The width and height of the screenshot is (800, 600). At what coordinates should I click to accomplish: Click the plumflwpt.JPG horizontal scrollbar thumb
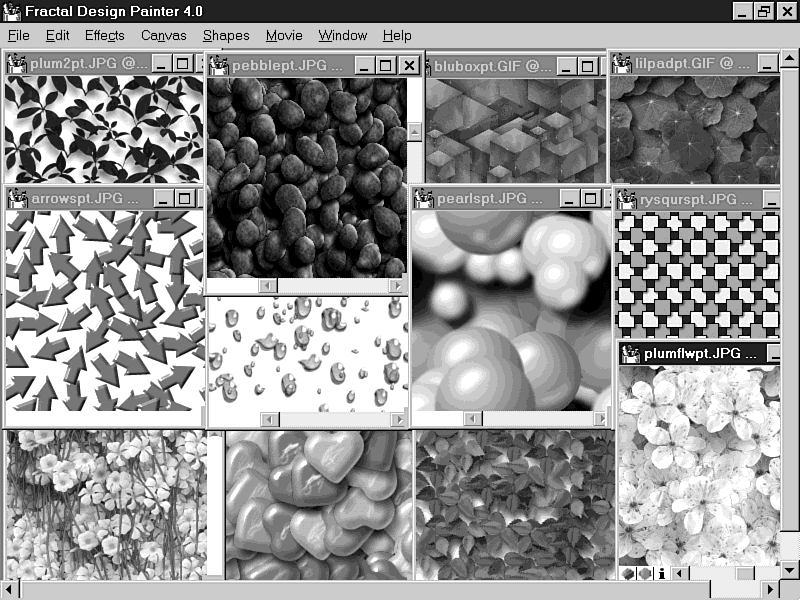(x=744, y=573)
